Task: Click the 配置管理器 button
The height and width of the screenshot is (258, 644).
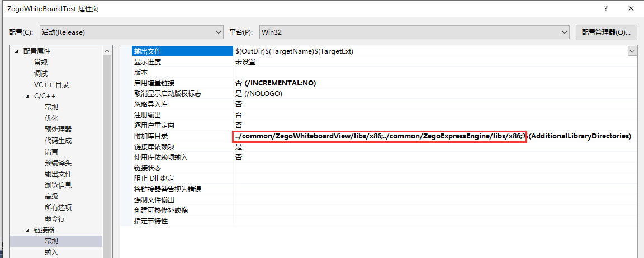Action: tap(606, 32)
